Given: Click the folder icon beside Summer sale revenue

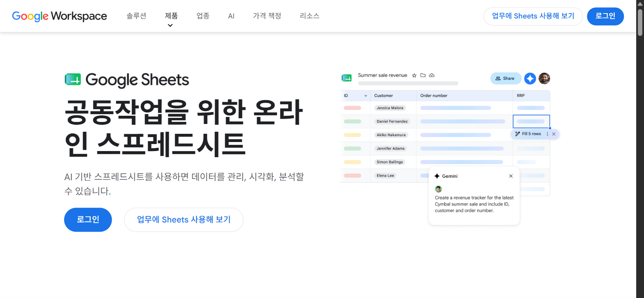Looking at the screenshot, I should (423, 76).
